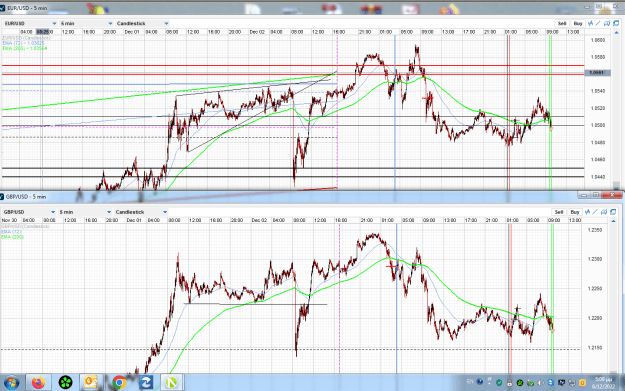Image resolution: width=625 pixels, height=391 pixels.
Task: Select line drawing tool on GBP/USD chart
Action: (x=595, y=212)
